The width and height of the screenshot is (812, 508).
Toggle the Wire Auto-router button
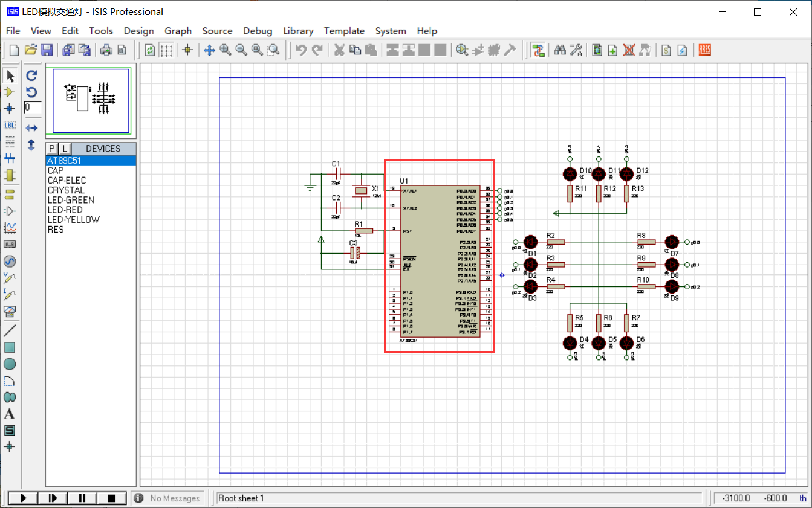click(538, 50)
